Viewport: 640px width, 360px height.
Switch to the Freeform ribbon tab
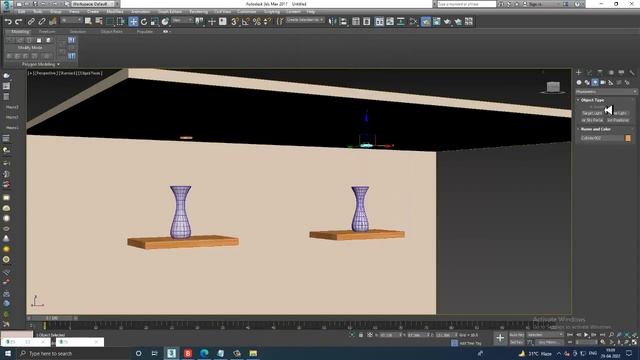pos(47,31)
